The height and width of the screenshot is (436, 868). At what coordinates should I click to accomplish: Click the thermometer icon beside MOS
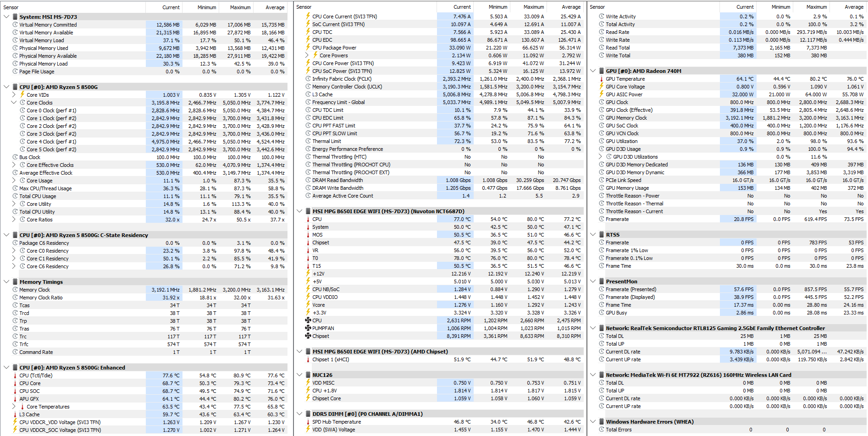308,235
